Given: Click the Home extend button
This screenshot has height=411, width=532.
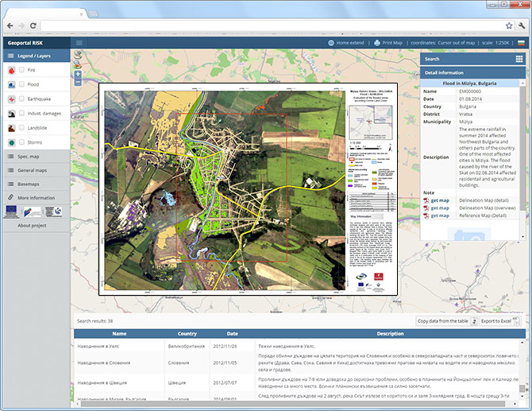Looking at the screenshot, I should pyautogui.click(x=345, y=43).
